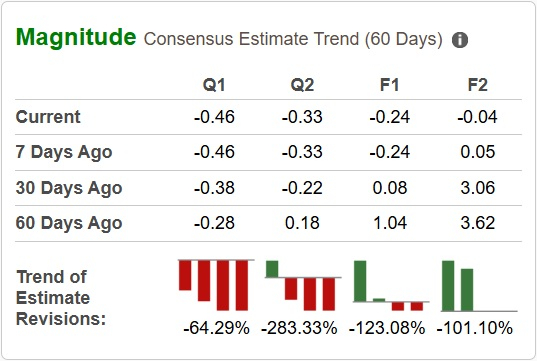Select the F1 column header
Screen dimensions: 537x361
click(x=389, y=85)
